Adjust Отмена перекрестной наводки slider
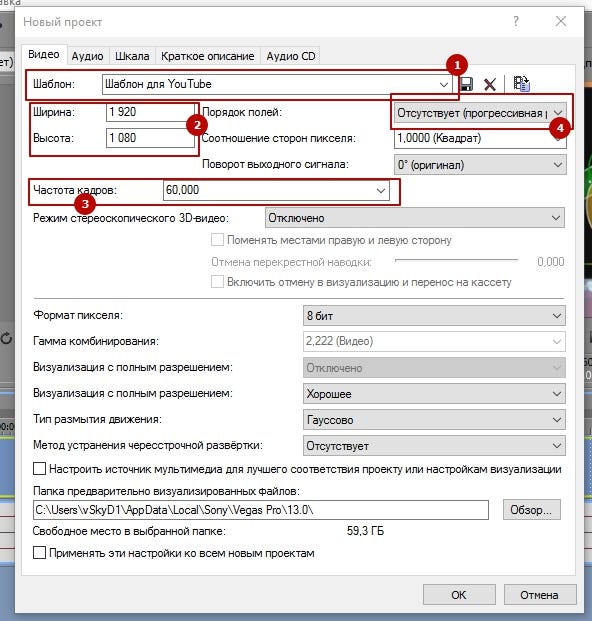The height and width of the screenshot is (621, 592). click(456, 261)
